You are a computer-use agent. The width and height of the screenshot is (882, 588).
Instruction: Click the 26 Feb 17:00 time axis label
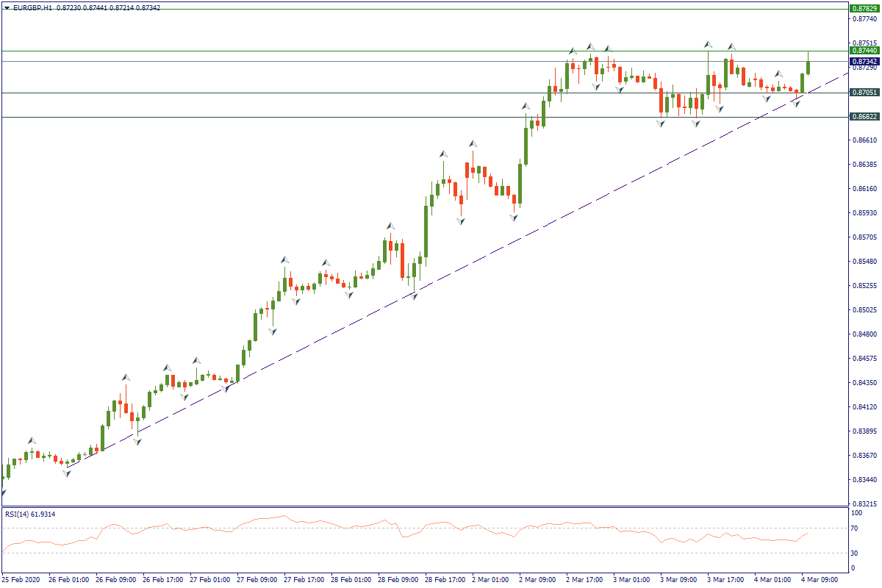pyautogui.click(x=162, y=579)
